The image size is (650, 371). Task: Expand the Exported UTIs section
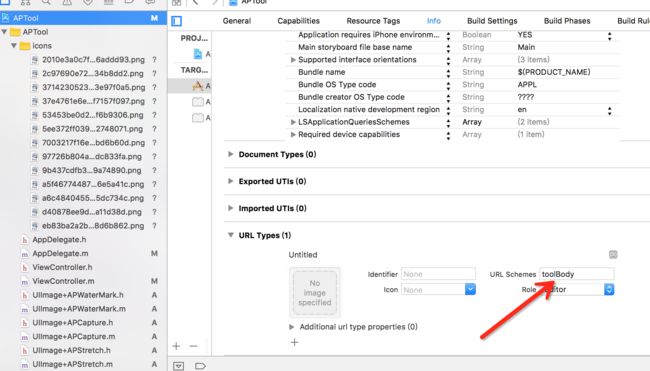[x=230, y=181]
